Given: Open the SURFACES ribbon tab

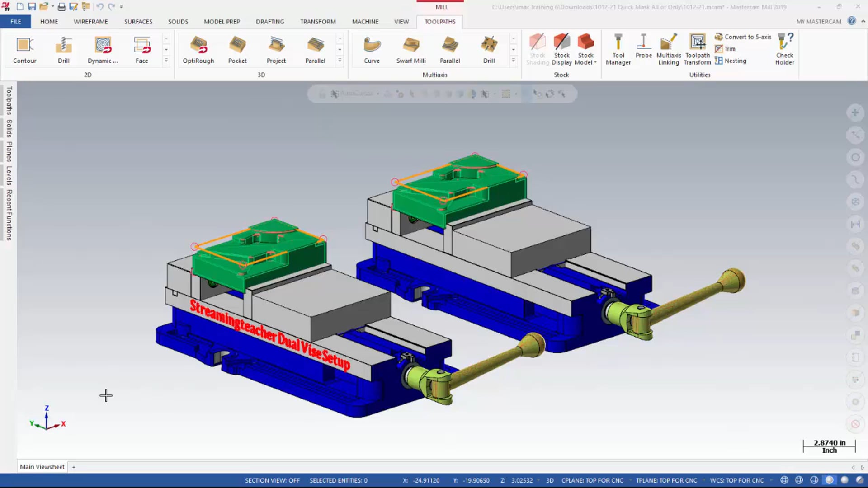Looking at the screenshot, I should 138,21.
